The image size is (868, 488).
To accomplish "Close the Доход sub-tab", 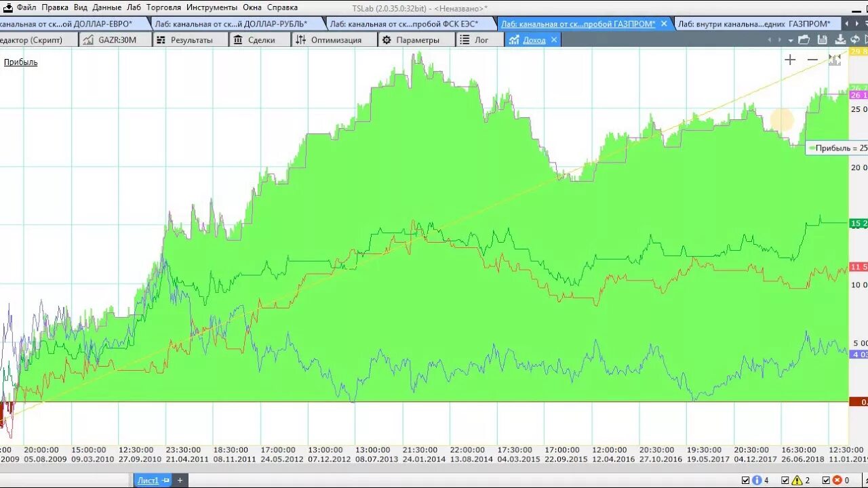I will [554, 40].
